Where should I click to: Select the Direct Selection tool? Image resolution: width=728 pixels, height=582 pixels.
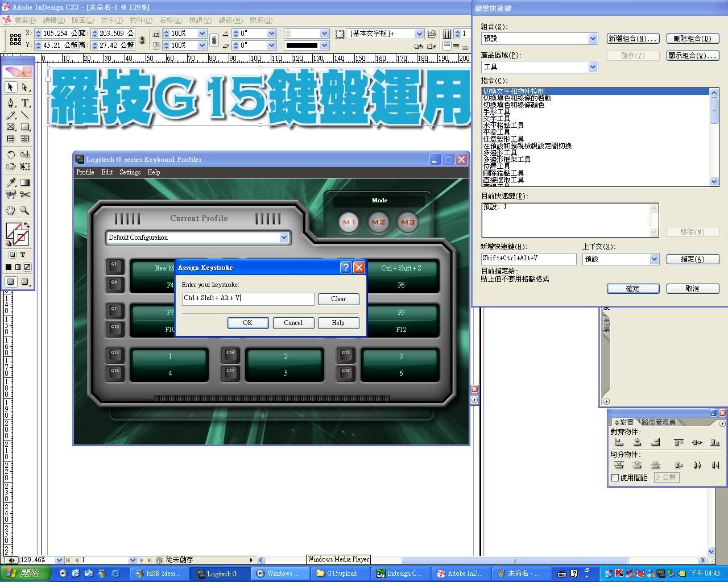click(25, 87)
